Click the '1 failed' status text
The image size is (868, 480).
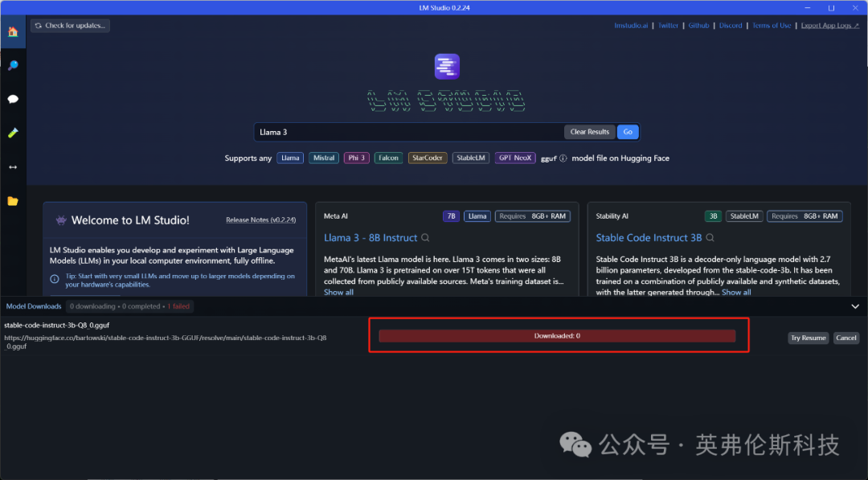[178, 306]
